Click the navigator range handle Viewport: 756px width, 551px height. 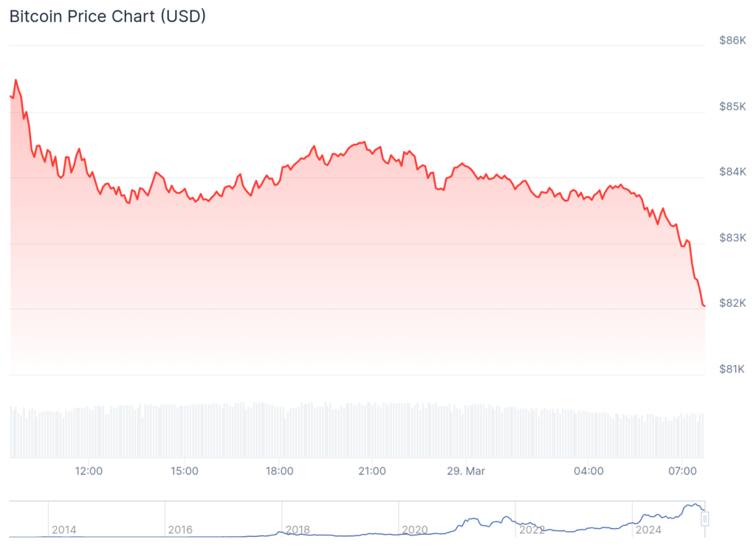pyautogui.click(x=705, y=519)
